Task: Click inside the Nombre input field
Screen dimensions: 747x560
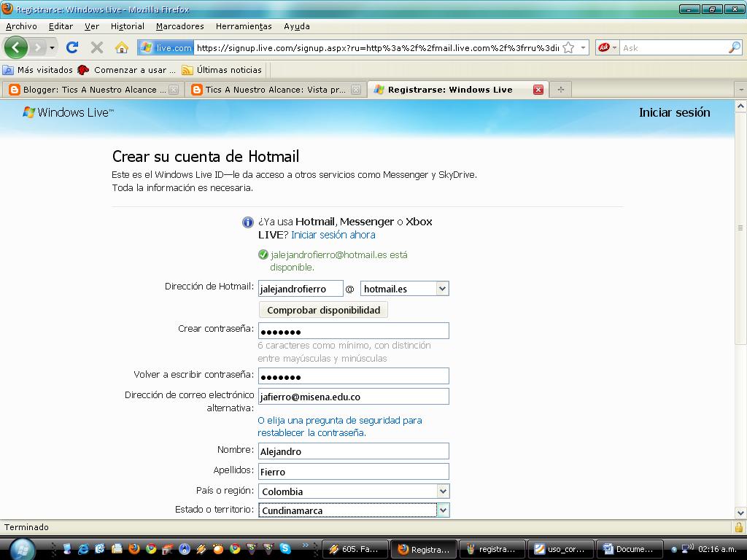Action: tap(354, 451)
